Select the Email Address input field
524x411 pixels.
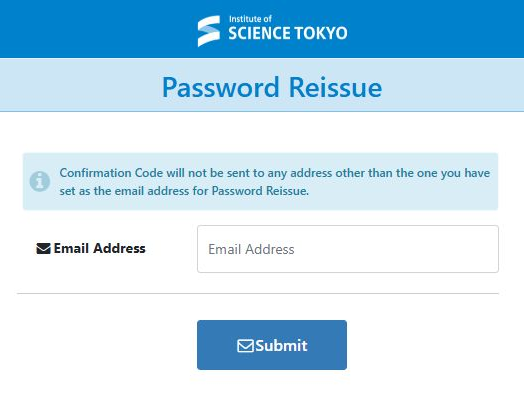(x=348, y=249)
